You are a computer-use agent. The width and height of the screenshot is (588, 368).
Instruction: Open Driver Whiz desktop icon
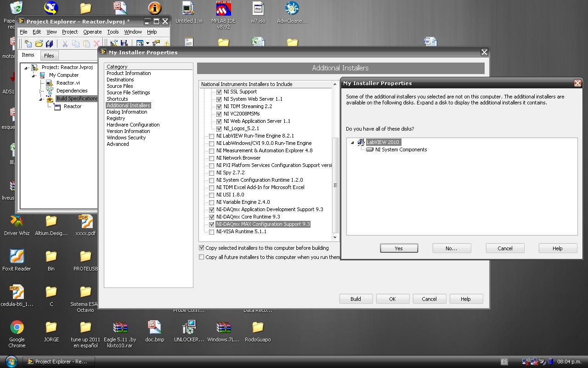pyautogui.click(x=17, y=221)
